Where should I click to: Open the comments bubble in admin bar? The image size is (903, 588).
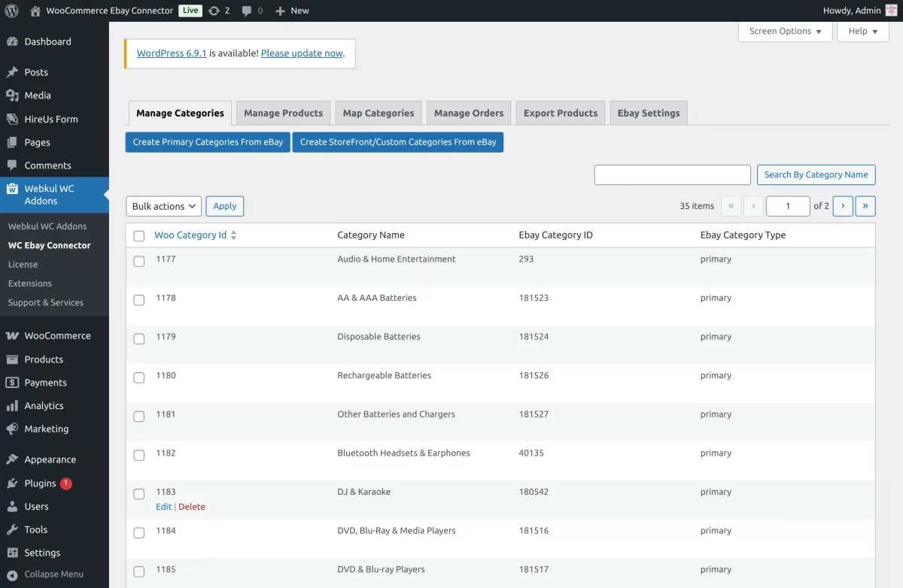(248, 11)
